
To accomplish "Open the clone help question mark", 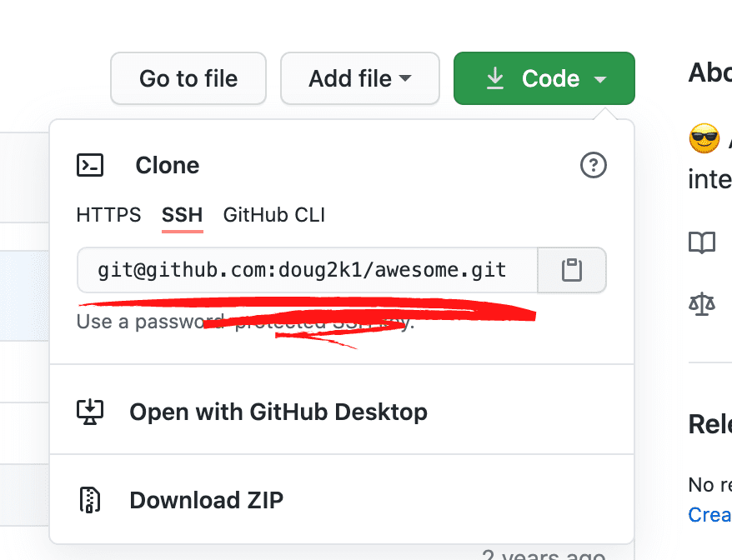I will coord(593,166).
